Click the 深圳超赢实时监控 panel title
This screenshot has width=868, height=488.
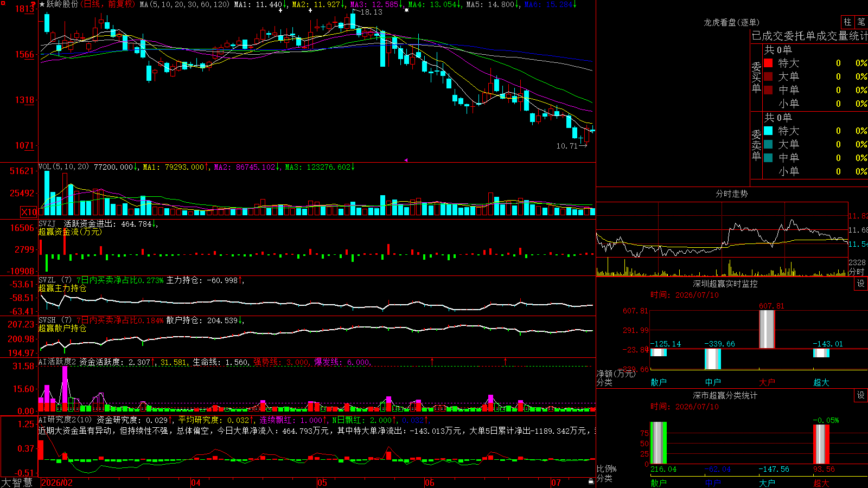(x=725, y=284)
